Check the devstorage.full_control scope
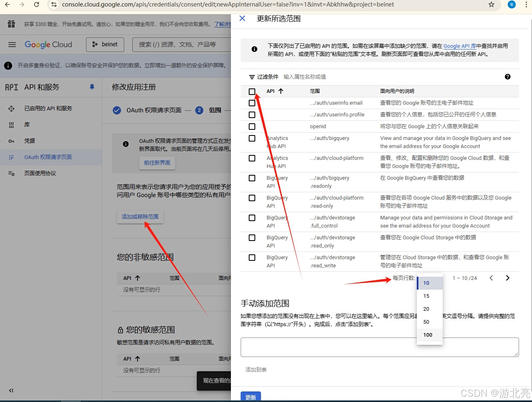The width and height of the screenshot is (532, 402). point(252,218)
